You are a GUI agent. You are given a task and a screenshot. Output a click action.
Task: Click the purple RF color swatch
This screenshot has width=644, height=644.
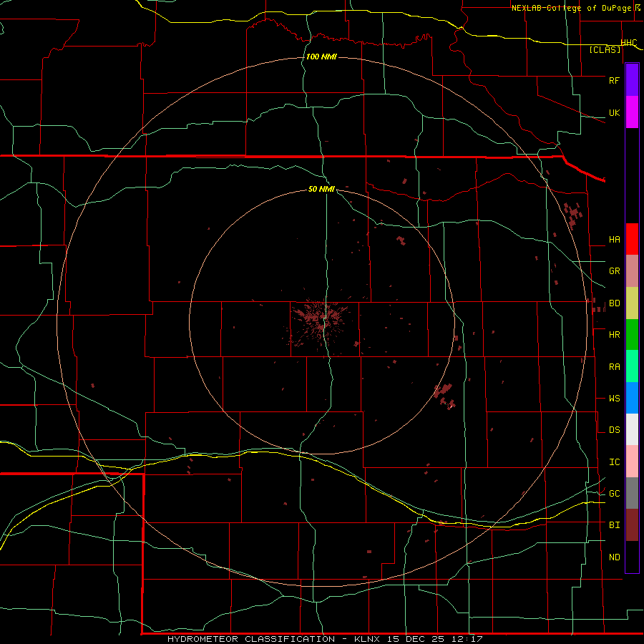coord(632,79)
